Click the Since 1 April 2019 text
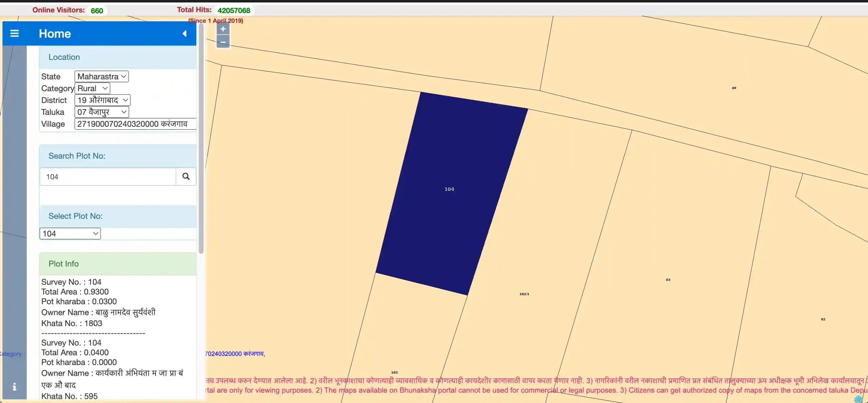 pos(216,21)
